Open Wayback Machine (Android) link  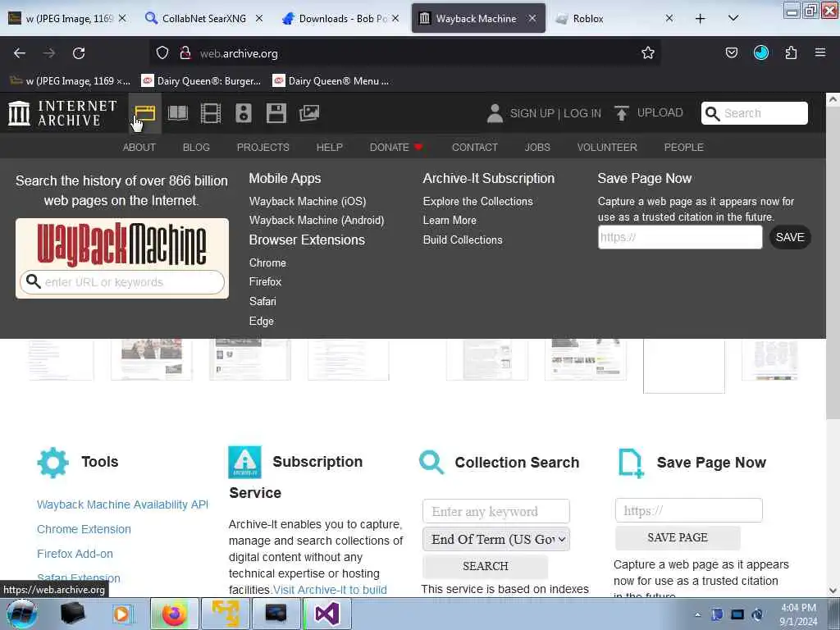pyautogui.click(x=317, y=220)
